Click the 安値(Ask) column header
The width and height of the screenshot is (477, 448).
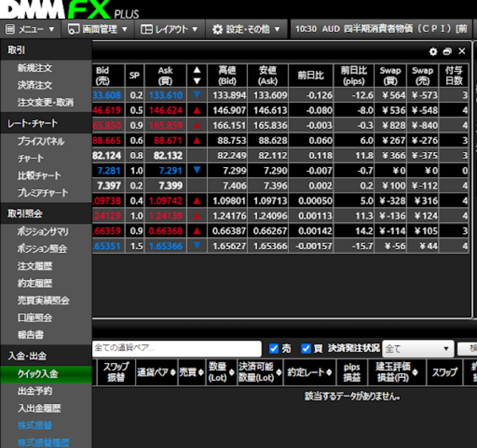point(268,76)
